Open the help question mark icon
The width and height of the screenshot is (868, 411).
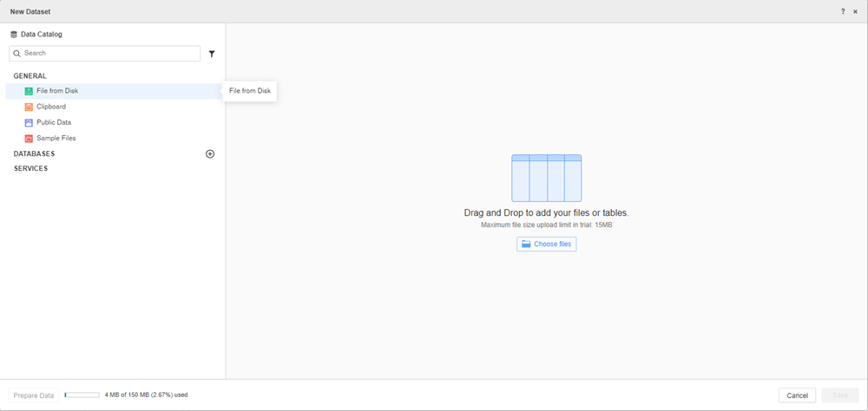842,11
